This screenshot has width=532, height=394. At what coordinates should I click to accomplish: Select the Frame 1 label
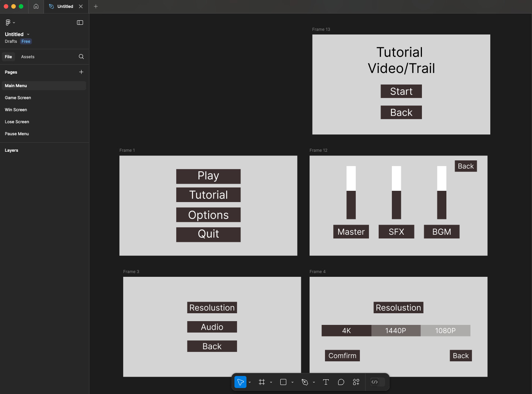tap(127, 150)
